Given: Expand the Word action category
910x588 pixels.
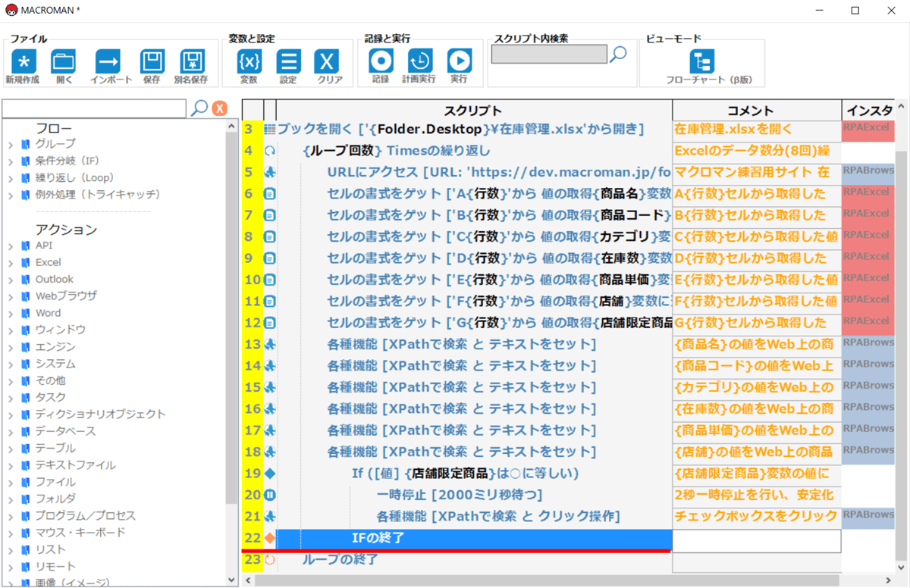Looking at the screenshot, I should tap(11, 313).
